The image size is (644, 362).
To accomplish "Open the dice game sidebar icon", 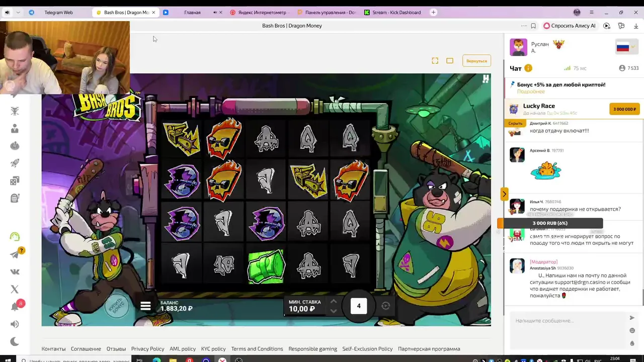I will coord(15,180).
